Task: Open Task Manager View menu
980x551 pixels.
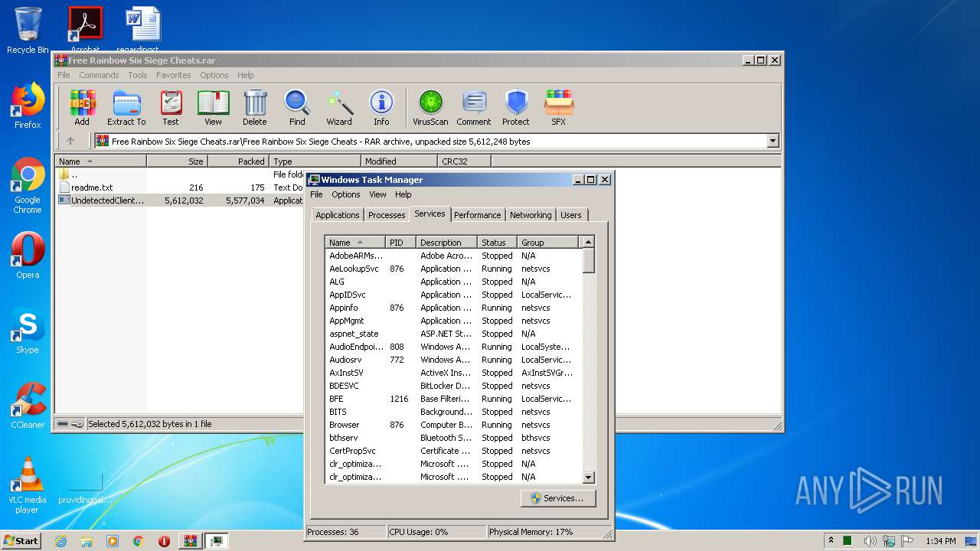Action: click(378, 194)
